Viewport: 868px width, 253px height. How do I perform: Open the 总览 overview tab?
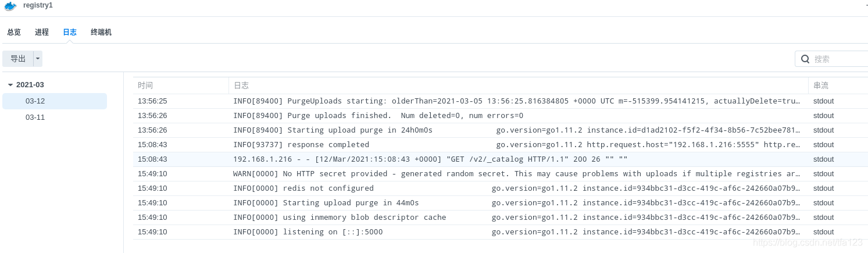pos(14,33)
